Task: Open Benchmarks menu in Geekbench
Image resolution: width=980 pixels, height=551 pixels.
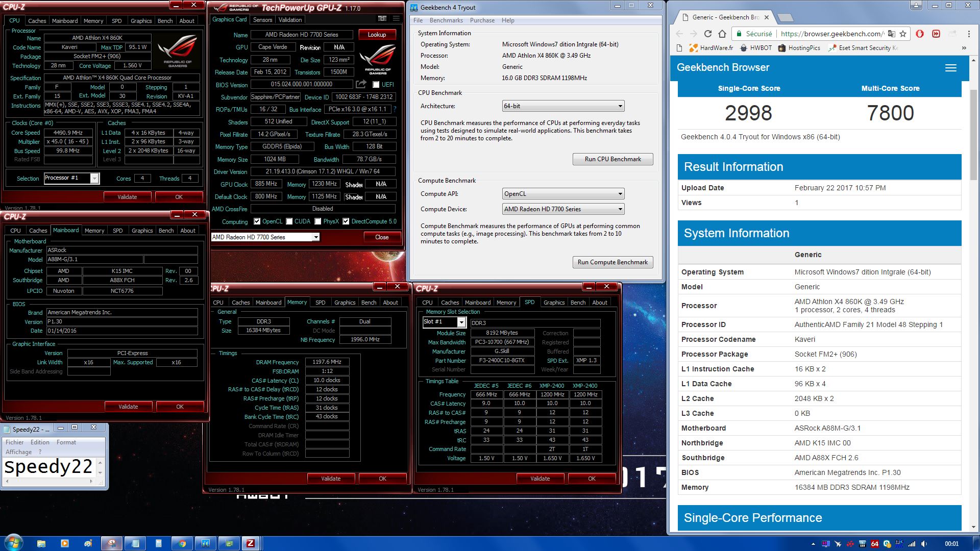Action: 446,20
